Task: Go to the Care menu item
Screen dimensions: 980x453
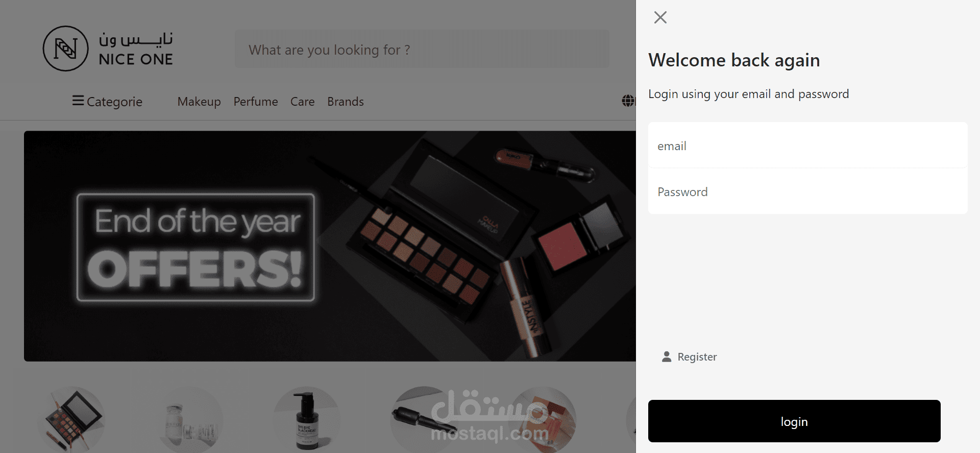Action: 303,102
